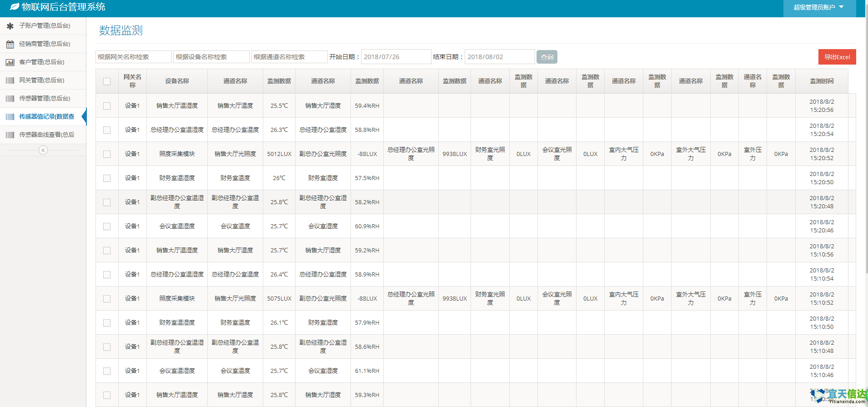Screen dimensions: 868x407
Task: Click bar chart icon beside 客户管理
Action: pos(10,62)
